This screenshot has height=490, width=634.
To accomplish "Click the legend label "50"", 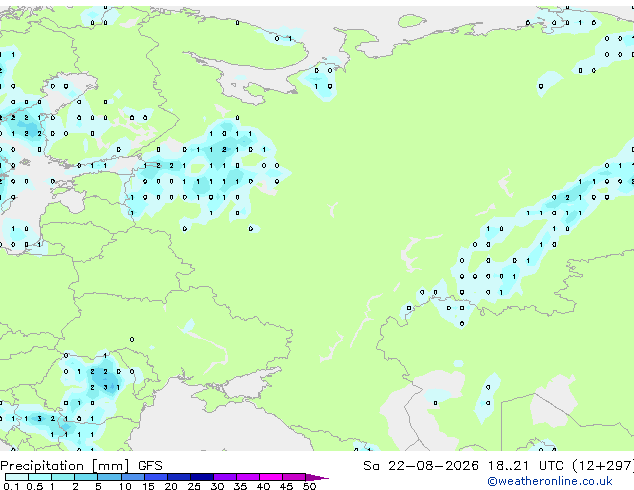I will pos(309,486).
